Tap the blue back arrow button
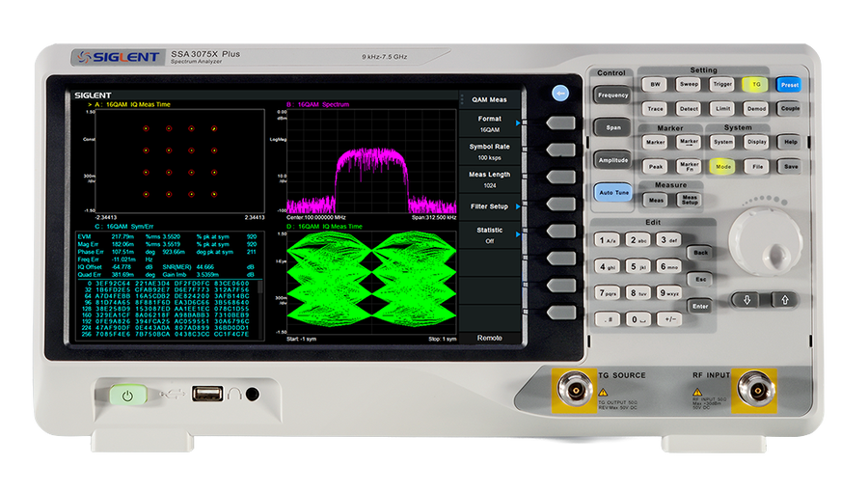The image size is (868, 492). (560, 93)
